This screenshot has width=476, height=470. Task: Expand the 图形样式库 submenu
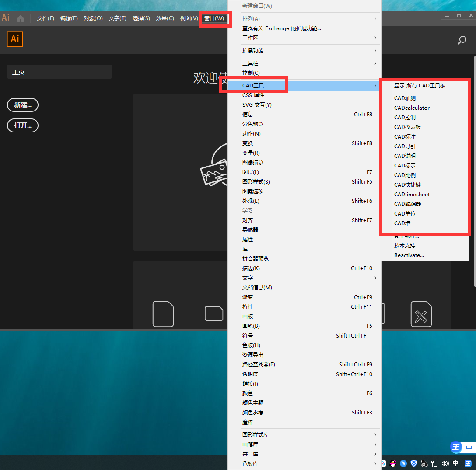point(304,435)
